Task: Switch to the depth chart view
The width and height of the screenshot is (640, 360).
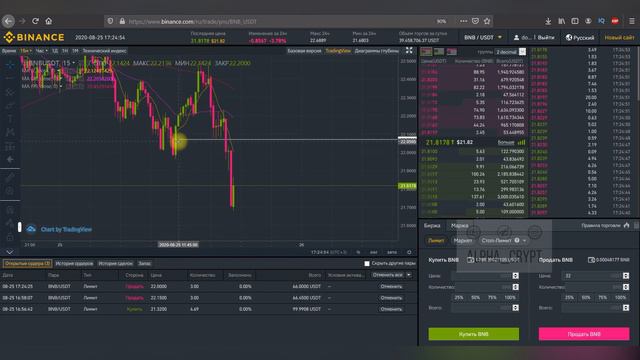Action: 376,51
